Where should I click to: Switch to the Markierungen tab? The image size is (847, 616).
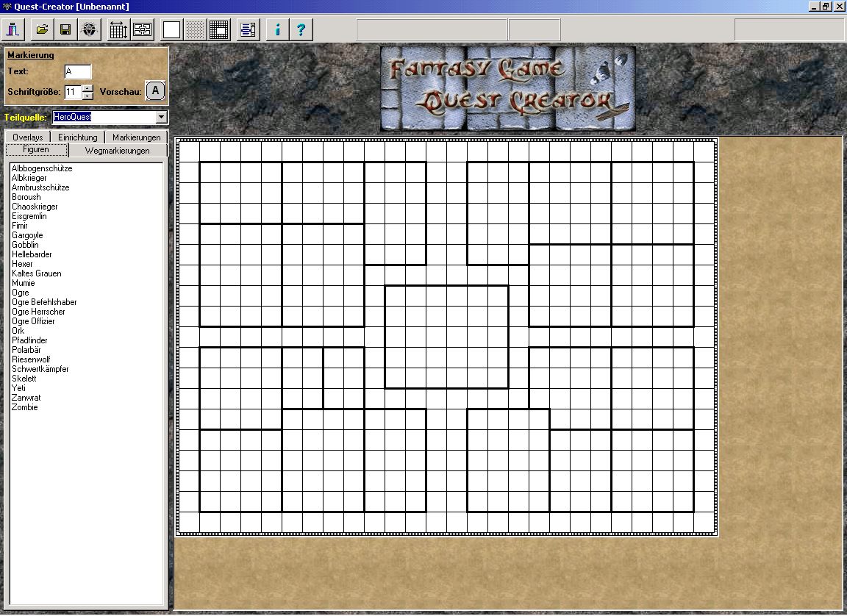(x=137, y=137)
